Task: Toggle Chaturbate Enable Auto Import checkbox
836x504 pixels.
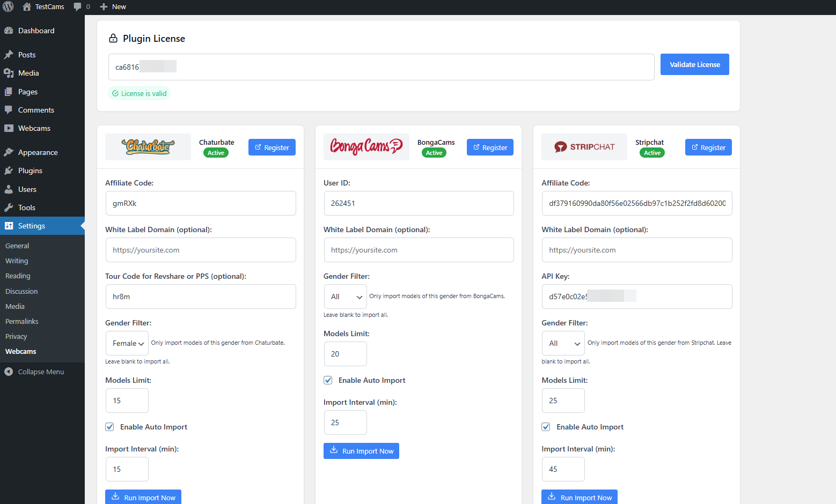Action: click(109, 427)
